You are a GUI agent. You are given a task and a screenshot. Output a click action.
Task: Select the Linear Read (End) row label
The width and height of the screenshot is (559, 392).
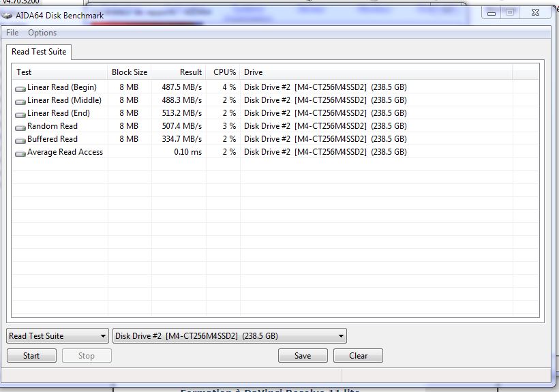tap(59, 113)
